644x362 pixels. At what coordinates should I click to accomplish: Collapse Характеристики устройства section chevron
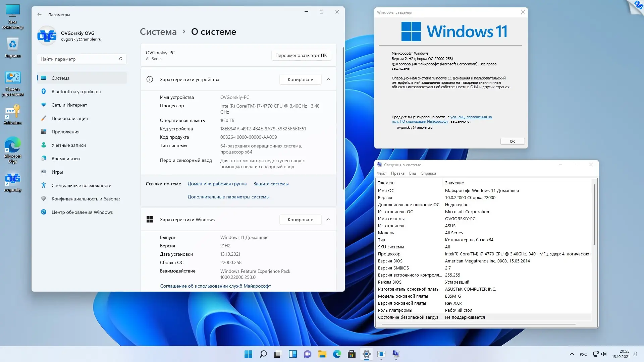[x=328, y=79]
